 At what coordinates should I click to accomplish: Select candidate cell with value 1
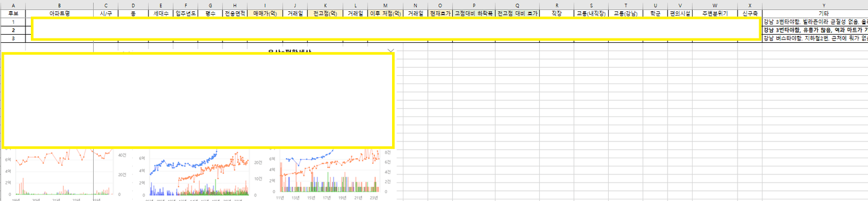pyautogui.click(x=13, y=22)
